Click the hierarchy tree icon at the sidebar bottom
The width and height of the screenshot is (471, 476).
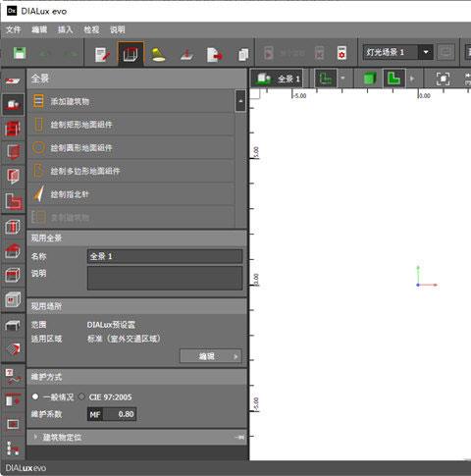tap(13, 449)
